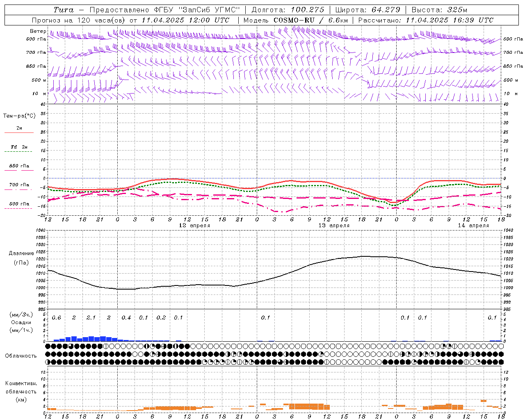
Task: Click the "Осадки" precipitation label
Action: pyautogui.click(x=21, y=322)
